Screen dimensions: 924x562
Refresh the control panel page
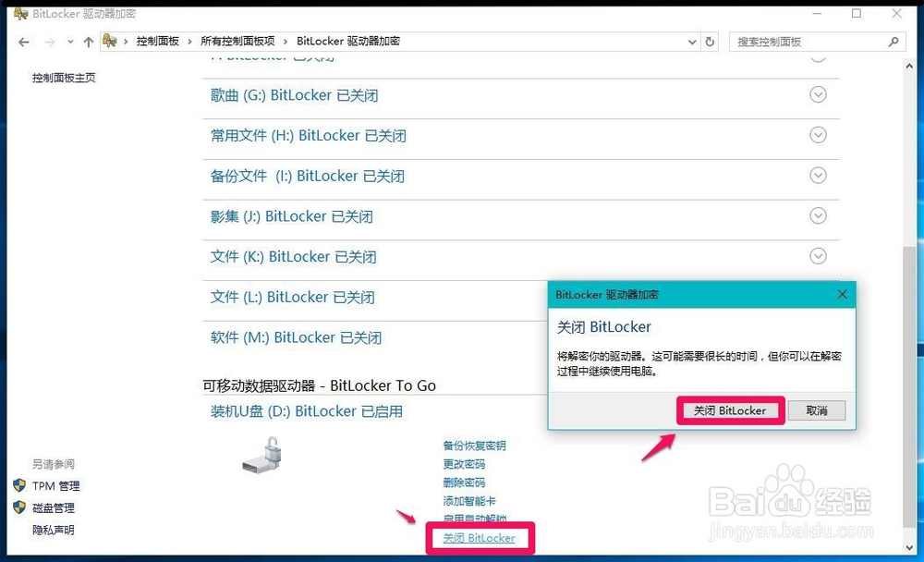710,42
